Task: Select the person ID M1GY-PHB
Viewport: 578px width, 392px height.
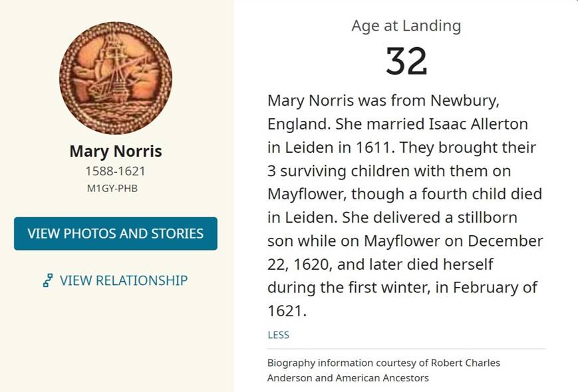Action: pos(116,188)
